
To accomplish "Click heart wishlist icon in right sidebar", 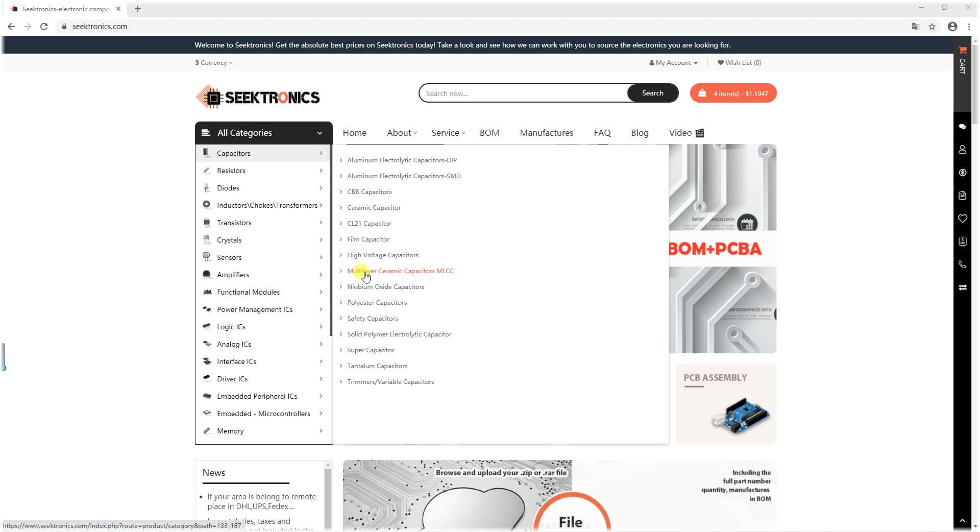I will [962, 219].
